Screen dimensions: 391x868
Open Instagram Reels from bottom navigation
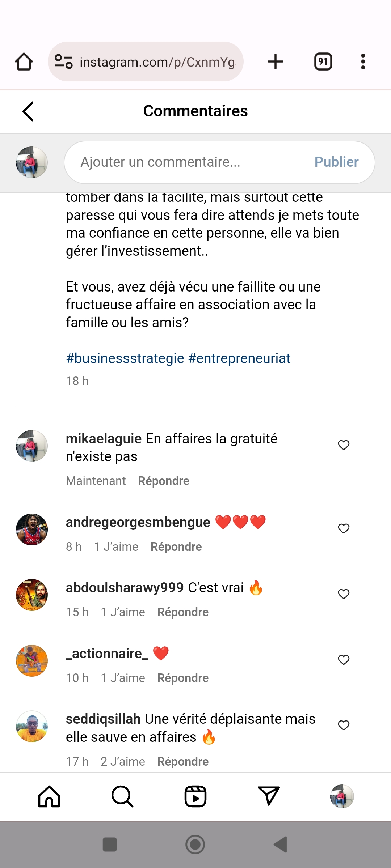[x=195, y=796]
